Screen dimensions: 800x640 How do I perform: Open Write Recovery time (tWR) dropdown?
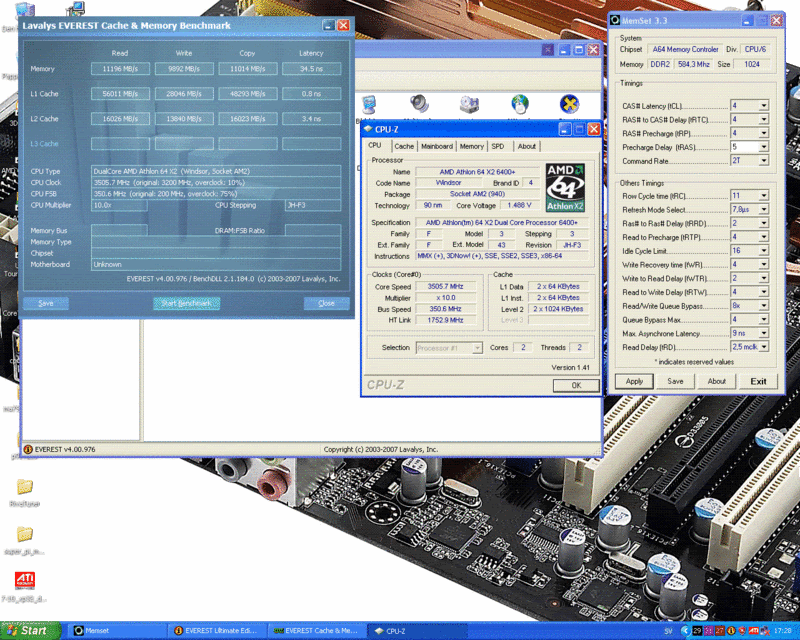click(763, 264)
